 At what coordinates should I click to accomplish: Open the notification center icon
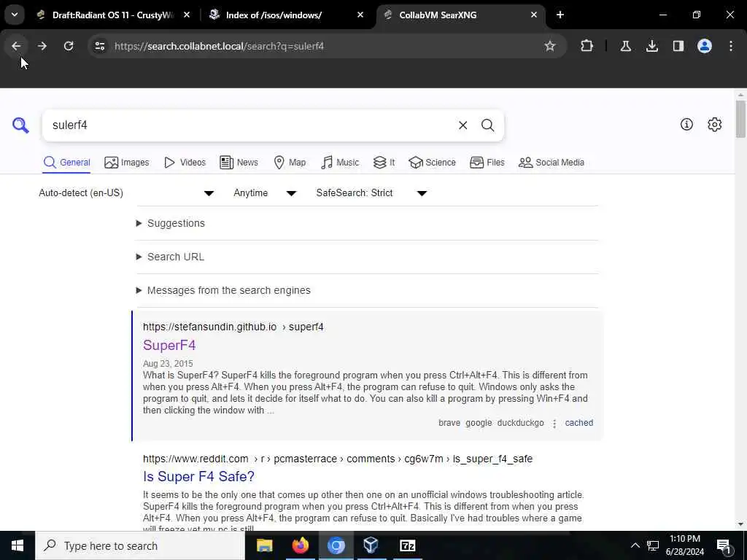[724, 546]
